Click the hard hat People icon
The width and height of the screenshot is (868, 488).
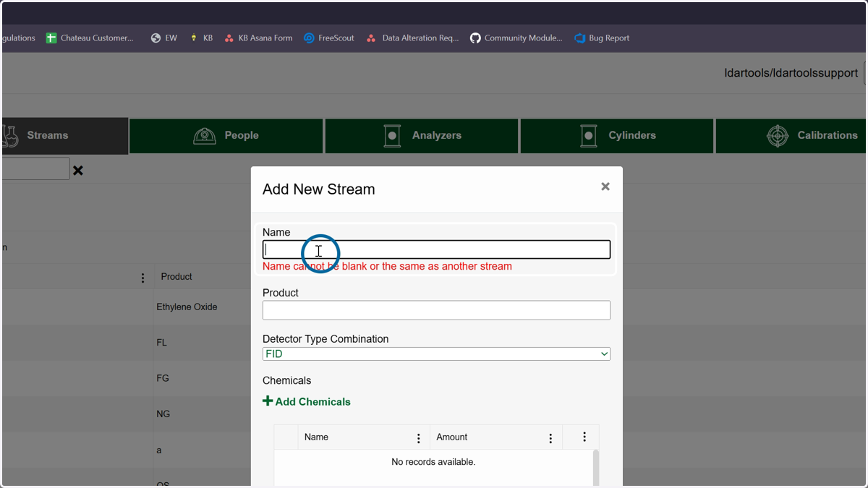click(205, 136)
